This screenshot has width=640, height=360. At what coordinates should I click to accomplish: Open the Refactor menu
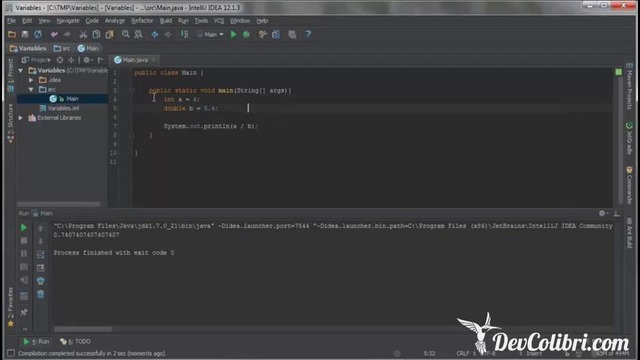click(142, 21)
